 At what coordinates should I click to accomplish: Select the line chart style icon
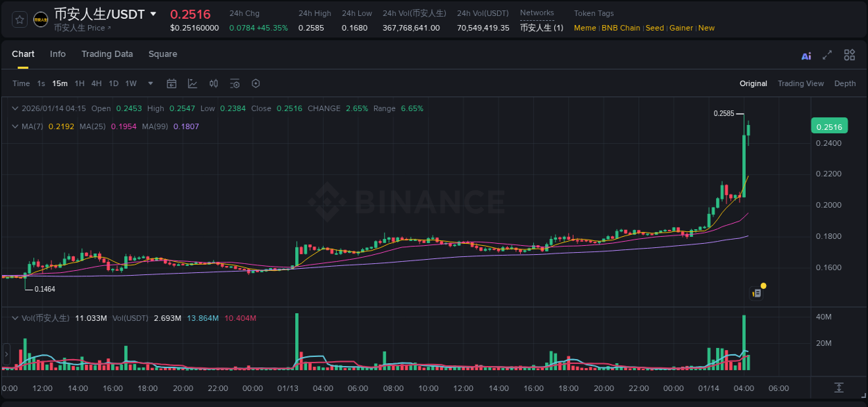pyautogui.click(x=192, y=83)
